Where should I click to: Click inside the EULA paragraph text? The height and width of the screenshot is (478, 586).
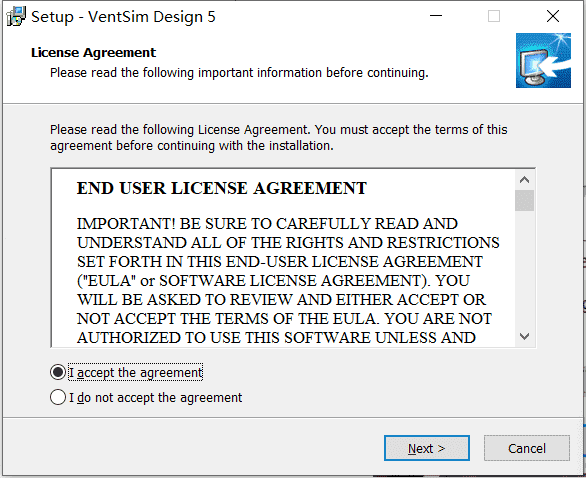[x=288, y=280]
